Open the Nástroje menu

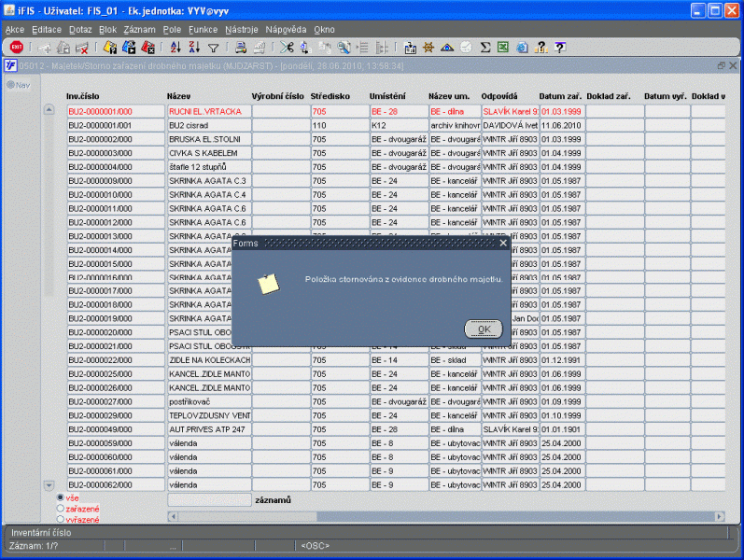tap(241, 30)
